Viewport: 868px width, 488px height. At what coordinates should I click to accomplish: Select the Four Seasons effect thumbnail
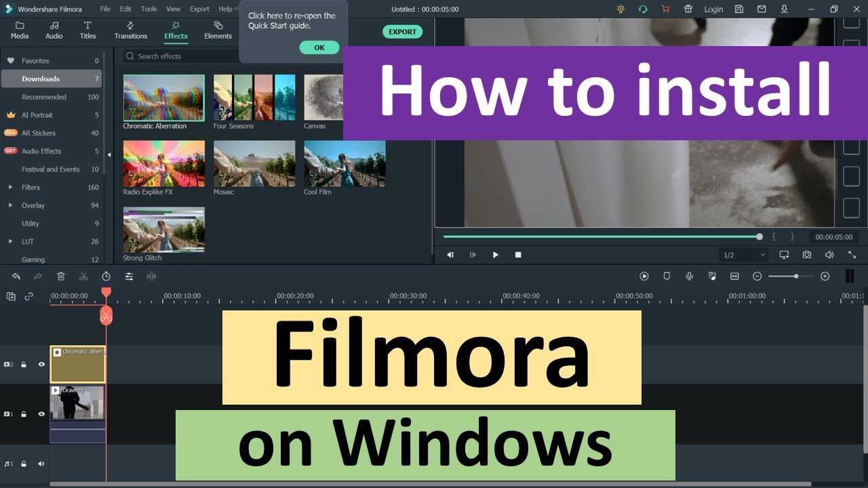pyautogui.click(x=254, y=98)
